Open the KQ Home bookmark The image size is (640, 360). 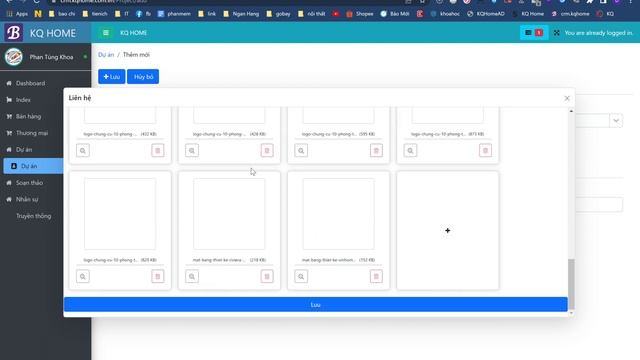(529, 14)
